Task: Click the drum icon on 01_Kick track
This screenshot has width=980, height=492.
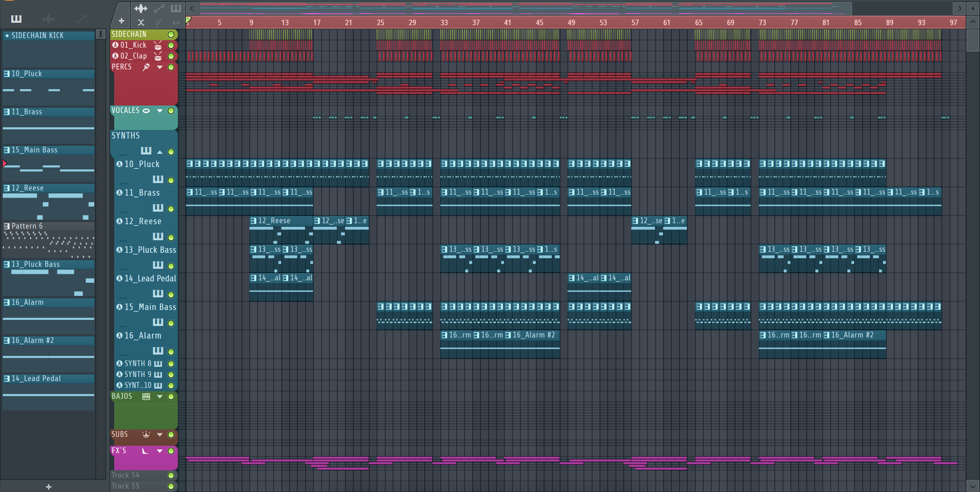Action: pyautogui.click(x=158, y=45)
